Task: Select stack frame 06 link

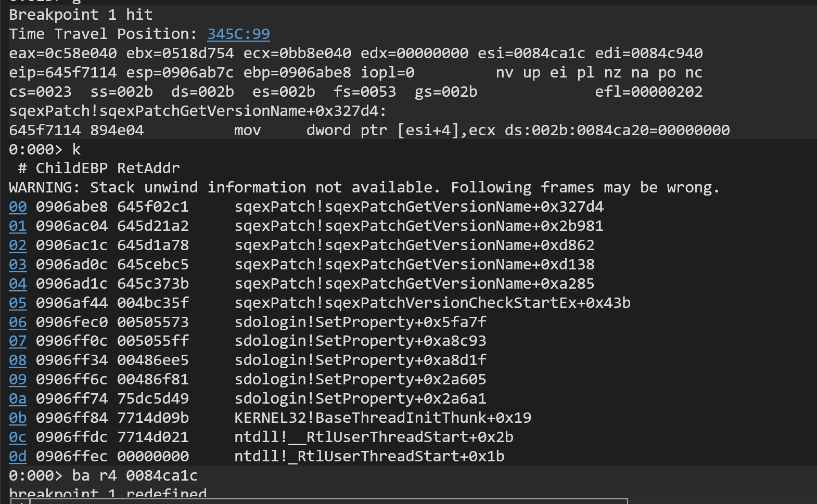Action: pos(18,322)
